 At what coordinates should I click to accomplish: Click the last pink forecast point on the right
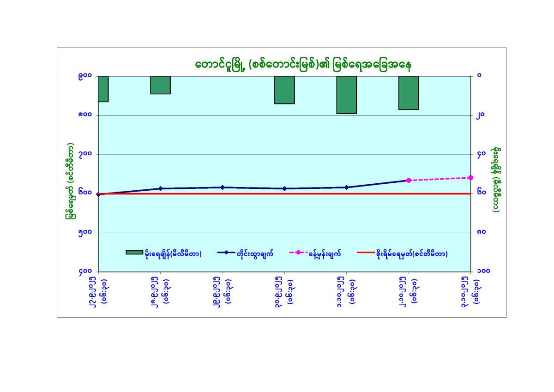(470, 178)
